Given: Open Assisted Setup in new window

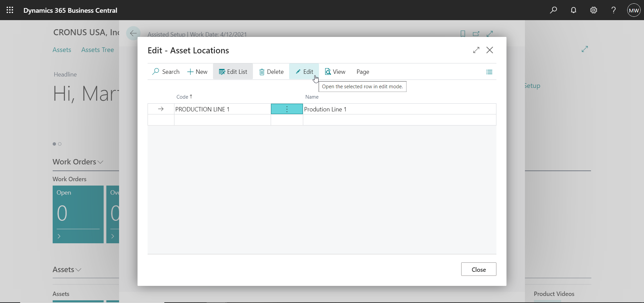Looking at the screenshot, I should coord(476,34).
